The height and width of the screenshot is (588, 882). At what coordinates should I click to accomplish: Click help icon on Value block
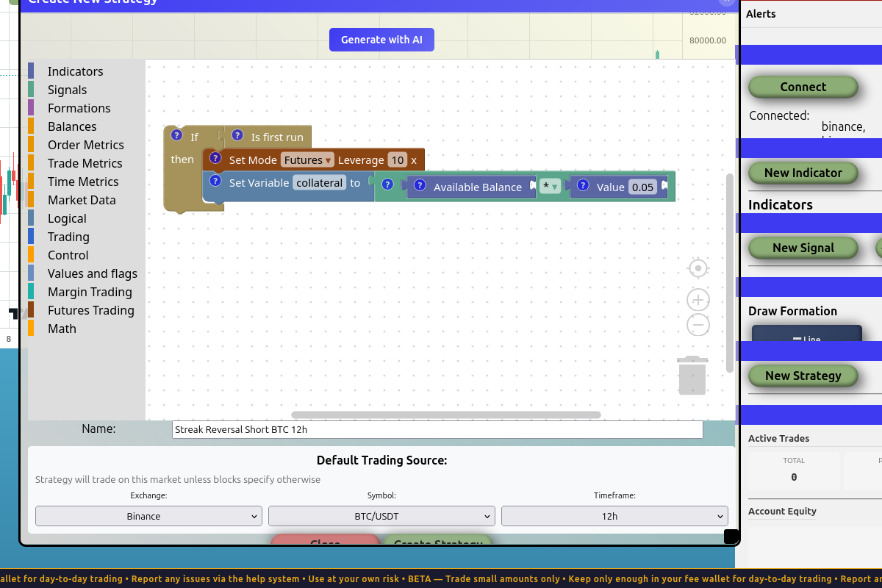[584, 185]
